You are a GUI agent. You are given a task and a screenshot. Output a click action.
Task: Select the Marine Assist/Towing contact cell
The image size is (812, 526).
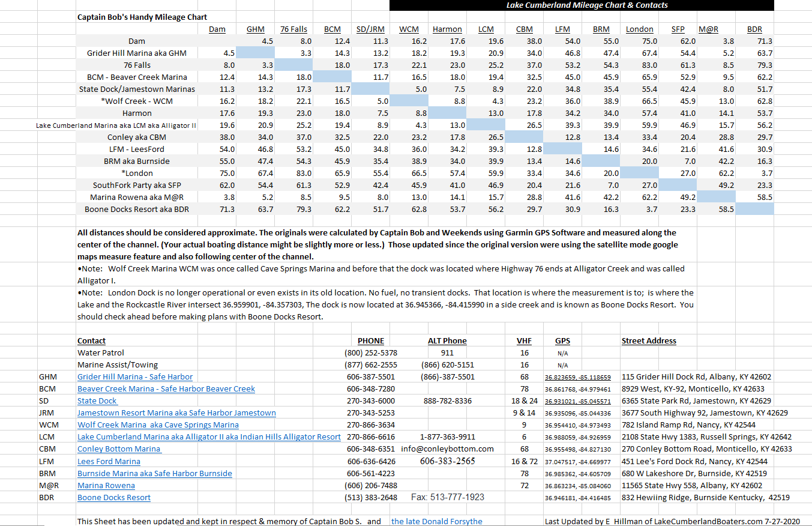pos(118,365)
